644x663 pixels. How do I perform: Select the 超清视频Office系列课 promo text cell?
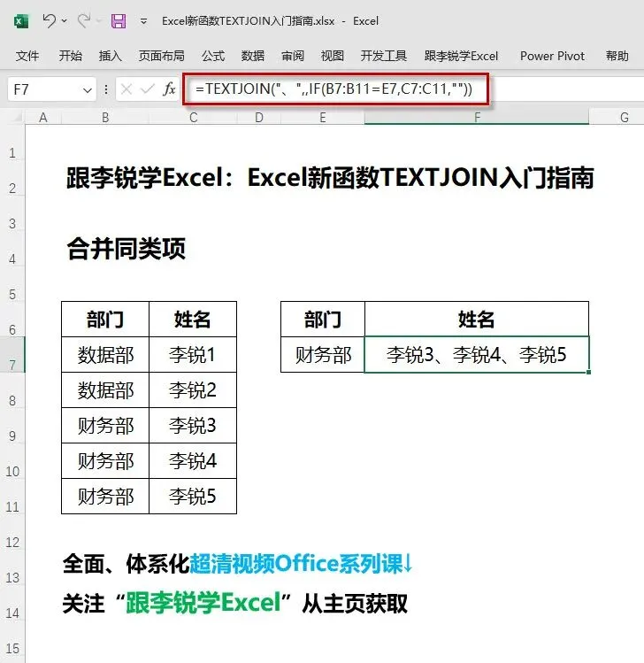click(237, 564)
